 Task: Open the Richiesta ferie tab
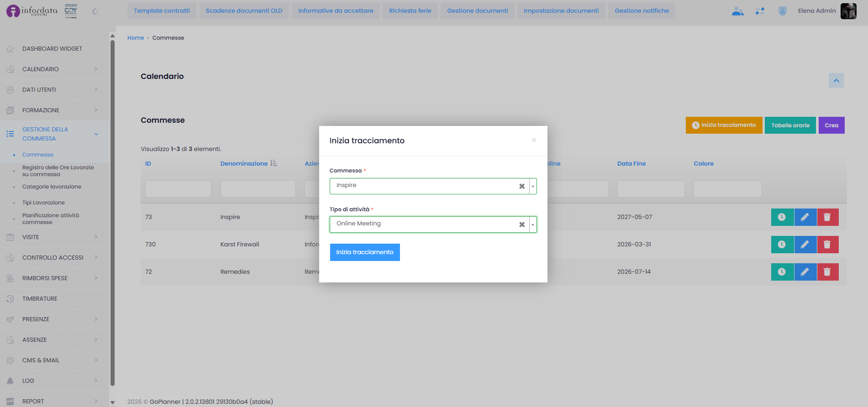[x=410, y=11]
